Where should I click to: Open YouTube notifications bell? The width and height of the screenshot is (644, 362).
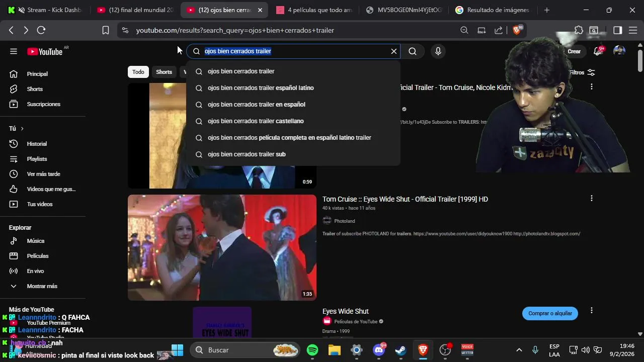[598, 51]
